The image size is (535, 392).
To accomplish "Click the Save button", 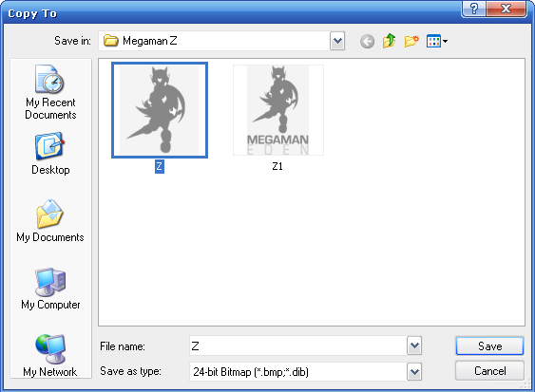I will (489, 346).
